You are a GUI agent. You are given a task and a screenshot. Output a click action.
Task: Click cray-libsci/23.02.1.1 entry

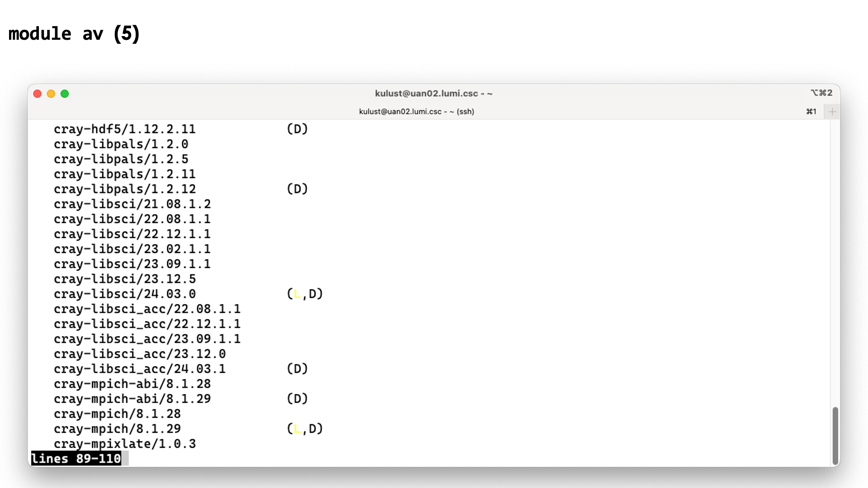tap(132, 249)
